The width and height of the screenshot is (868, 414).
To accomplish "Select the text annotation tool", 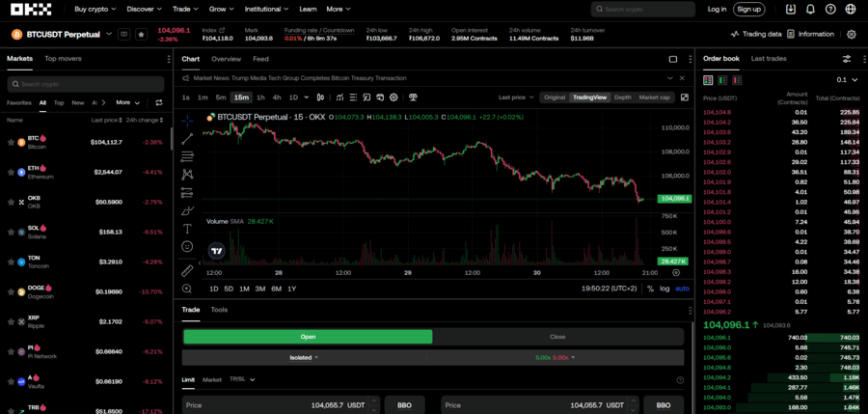I will (x=187, y=229).
